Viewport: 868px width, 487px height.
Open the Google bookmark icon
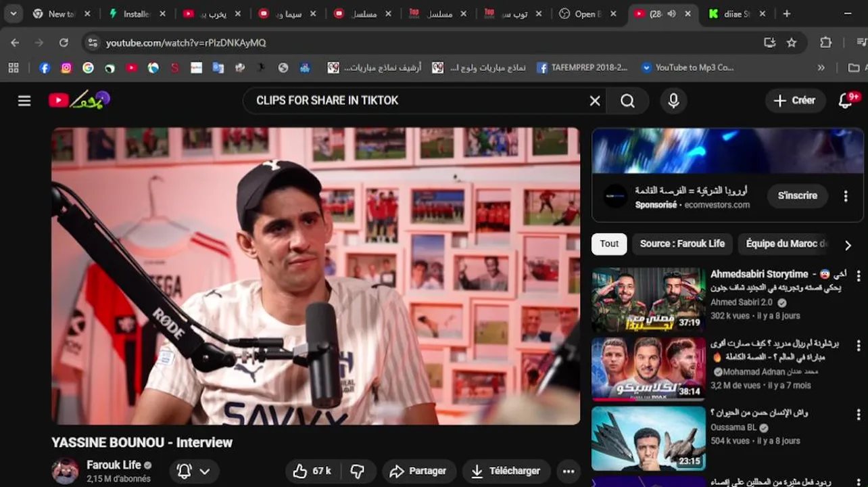click(88, 68)
